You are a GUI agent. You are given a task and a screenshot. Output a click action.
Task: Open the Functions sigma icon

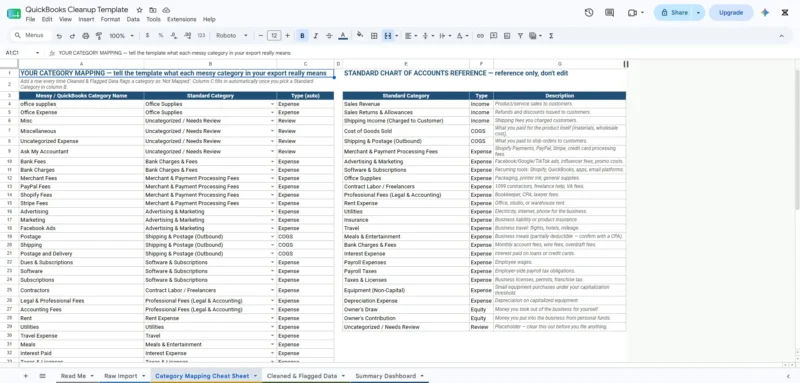[x=551, y=36]
